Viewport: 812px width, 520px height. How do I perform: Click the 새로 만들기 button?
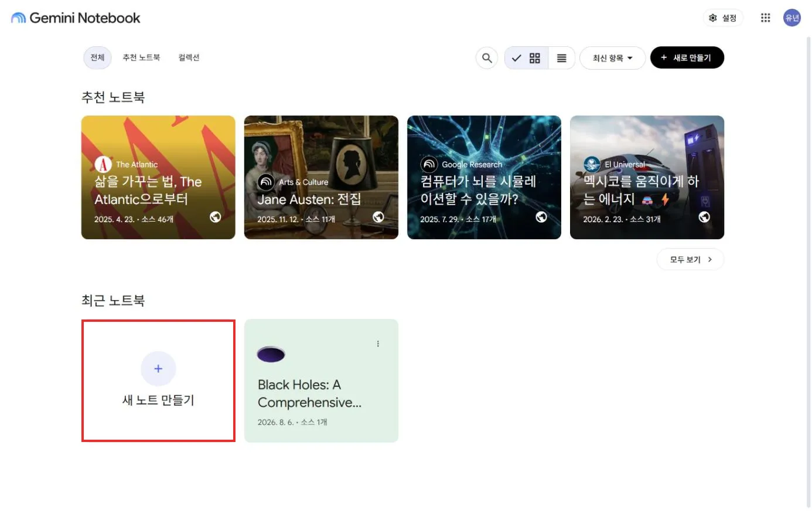(x=687, y=57)
